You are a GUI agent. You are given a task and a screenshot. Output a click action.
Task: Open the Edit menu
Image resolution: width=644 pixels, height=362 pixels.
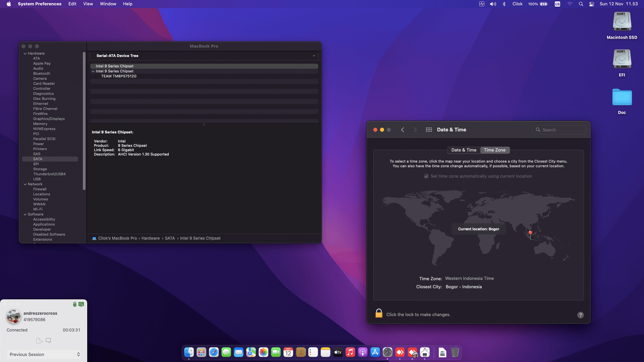(x=72, y=4)
